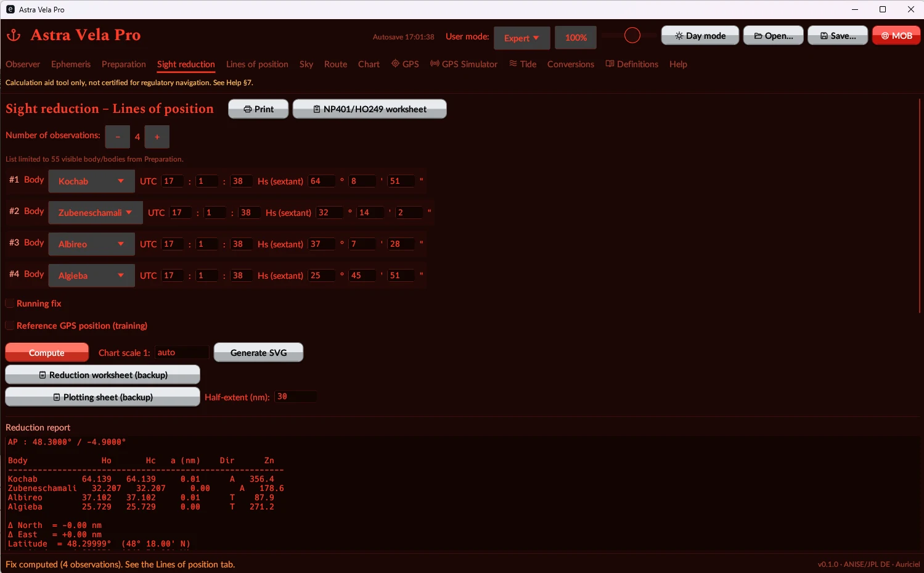Open the body dropdown showing Kochab
924x573 pixels.
(92, 181)
